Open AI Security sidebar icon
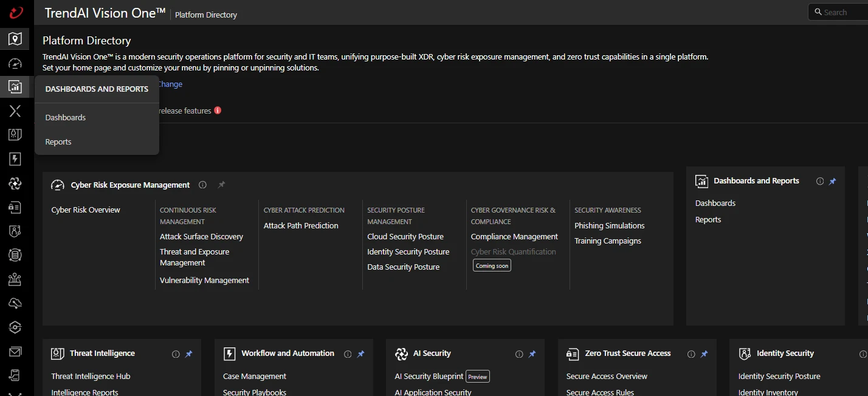The image size is (868, 396). (15, 183)
